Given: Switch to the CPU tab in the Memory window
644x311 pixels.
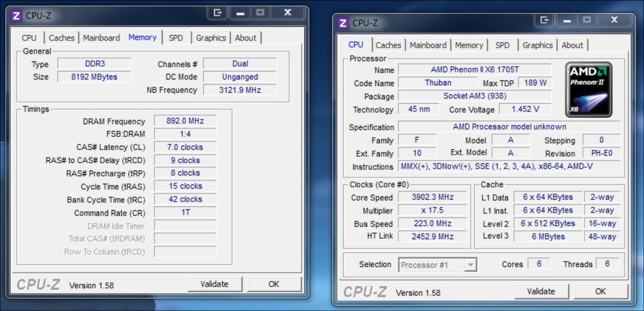Looking at the screenshot, I should [x=29, y=38].
